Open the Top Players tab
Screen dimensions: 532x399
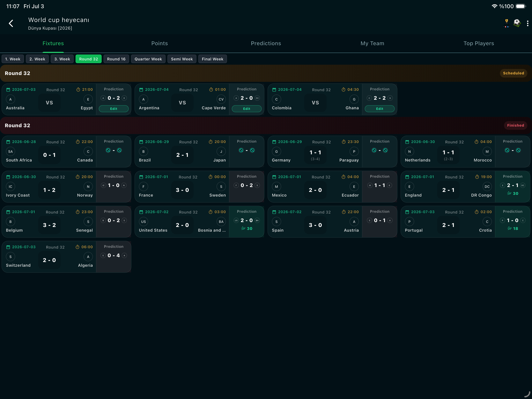pos(479,43)
